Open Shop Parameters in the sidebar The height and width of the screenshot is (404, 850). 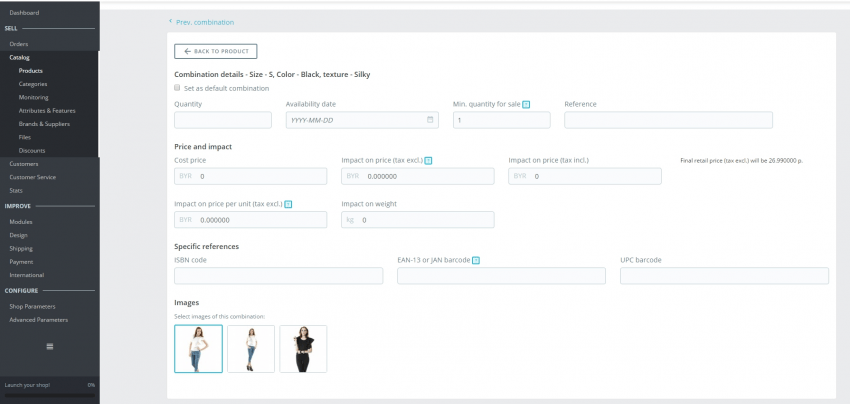coord(32,306)
